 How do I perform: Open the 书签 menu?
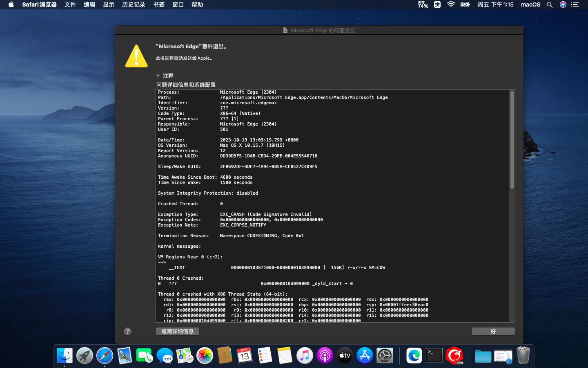point(159,4)
